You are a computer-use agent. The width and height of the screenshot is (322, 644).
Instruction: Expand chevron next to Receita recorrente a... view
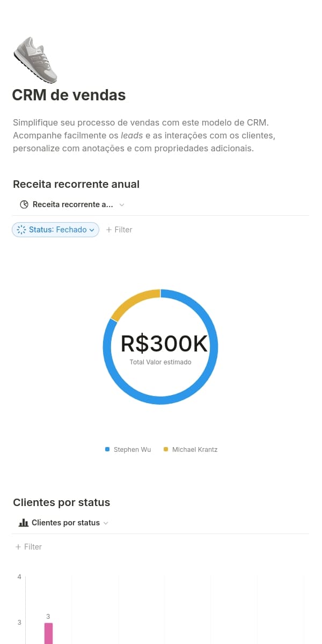[x=122, y=204]
